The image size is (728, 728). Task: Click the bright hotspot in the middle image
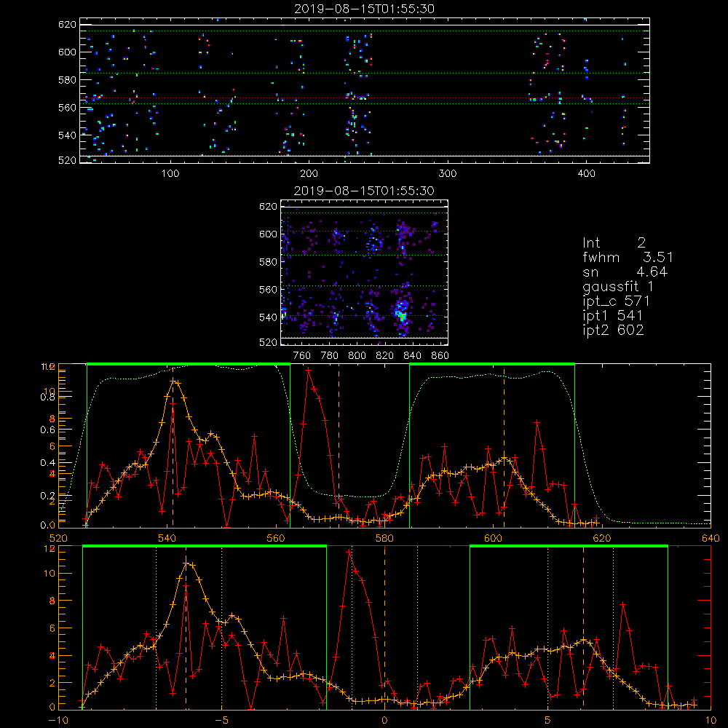pyautogui.click(x=402, y=315)
